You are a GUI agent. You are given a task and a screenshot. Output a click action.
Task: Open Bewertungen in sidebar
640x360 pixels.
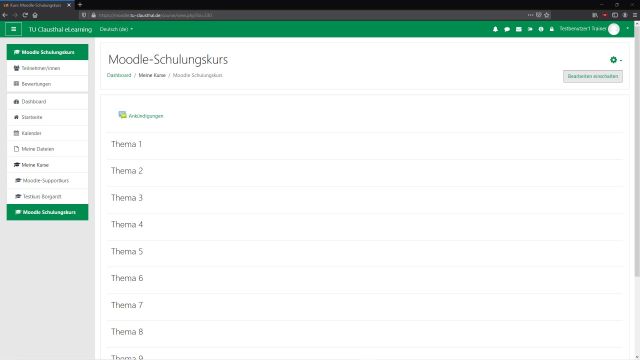click(47, 84)
